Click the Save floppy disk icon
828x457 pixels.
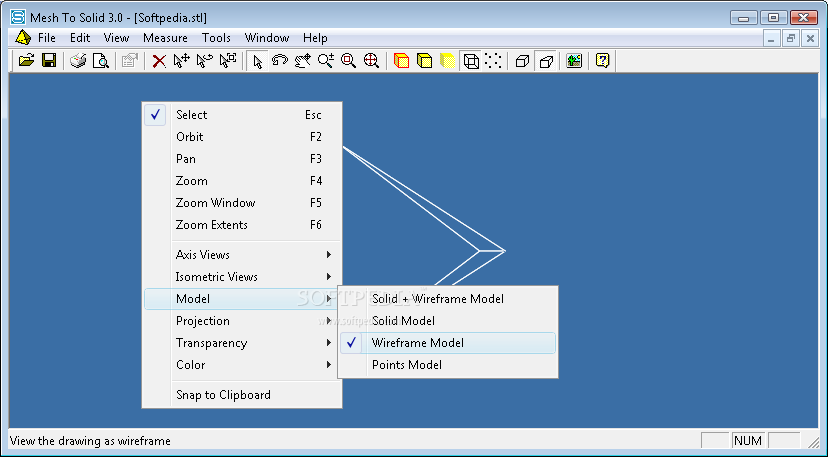pyautogui.click(x=49, y=61)
